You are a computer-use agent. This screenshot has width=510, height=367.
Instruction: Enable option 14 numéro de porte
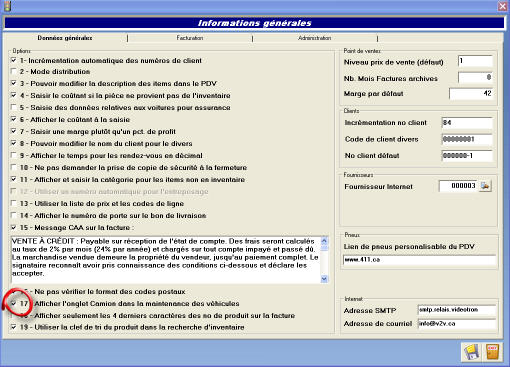pyautogui.click(x=14, y=215)
